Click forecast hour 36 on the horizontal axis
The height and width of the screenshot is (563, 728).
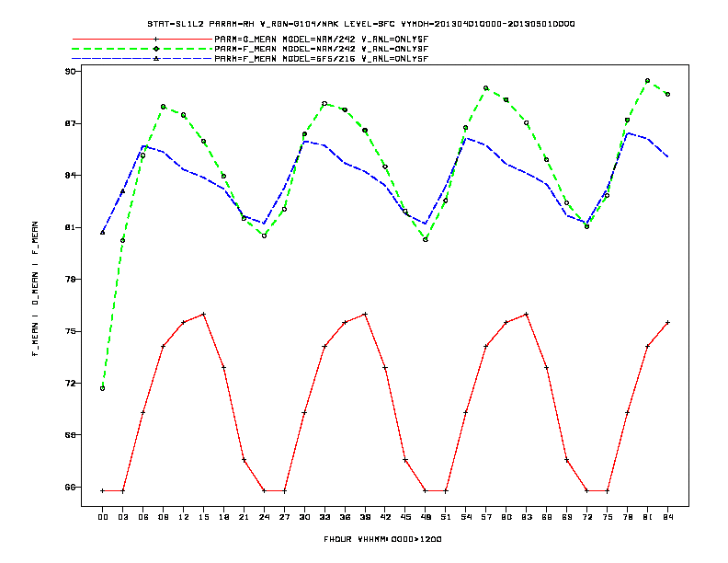click(x=345, y=517)
